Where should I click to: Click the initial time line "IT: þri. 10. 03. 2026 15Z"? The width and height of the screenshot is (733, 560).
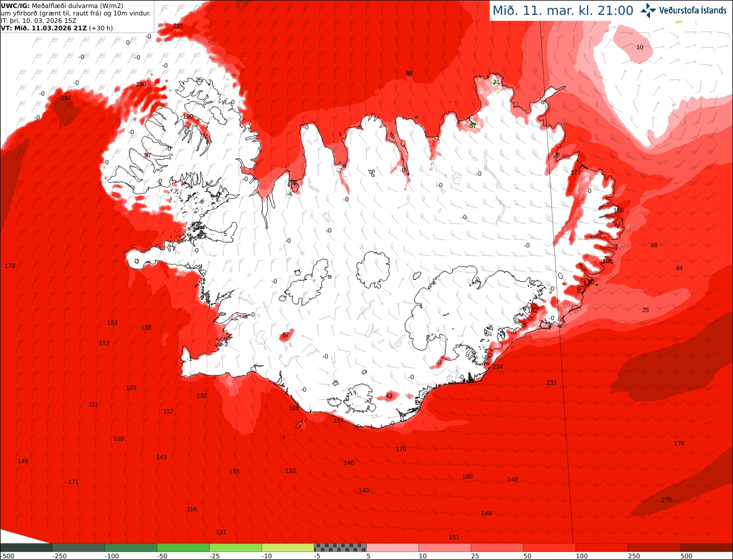pyautogui.click(x=38, y=20)
